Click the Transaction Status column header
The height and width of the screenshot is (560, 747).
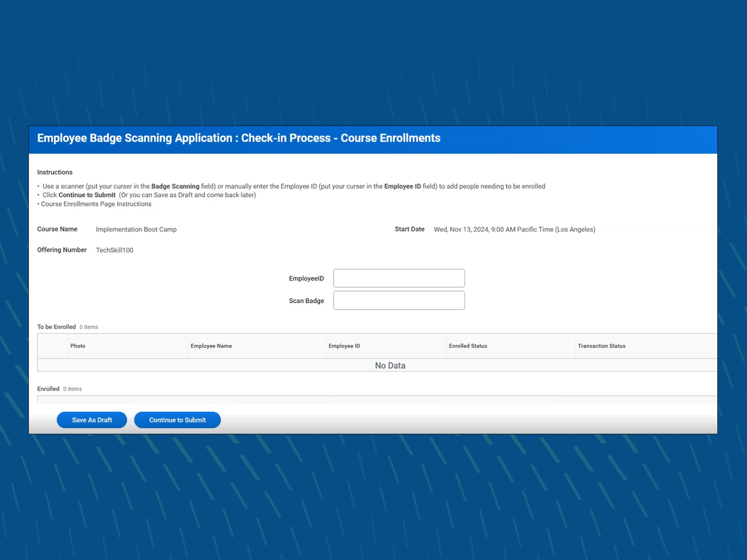click(602, 345)
